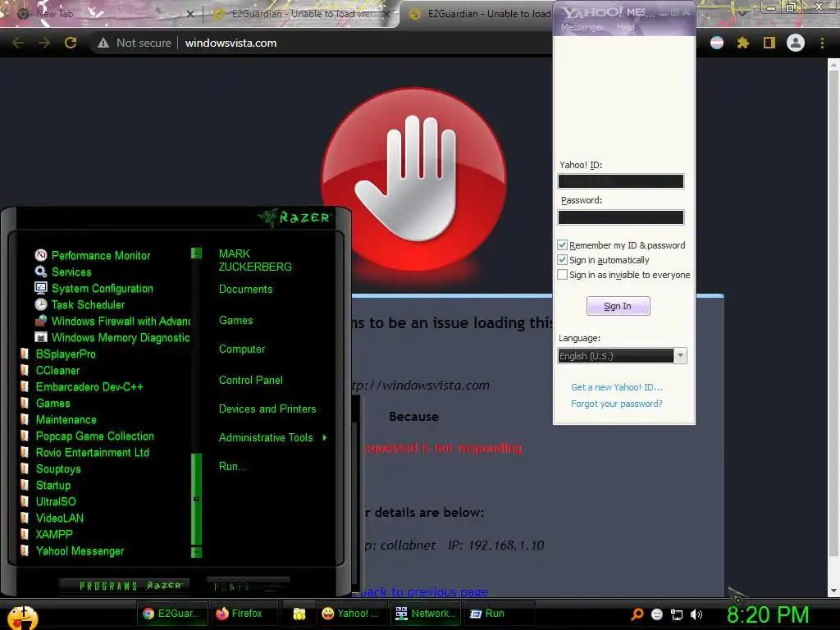Screen dimensions: 840x630
Task: Click the Yahoo Password field
Action: click(620, 217)
